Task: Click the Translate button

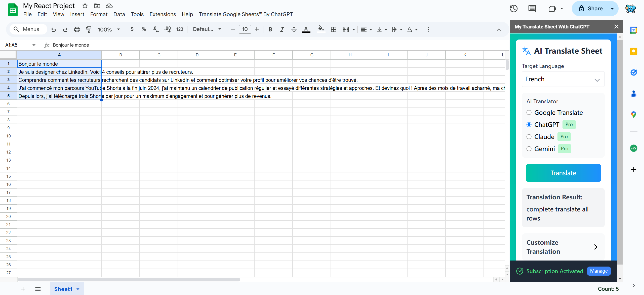Action: 563,173
